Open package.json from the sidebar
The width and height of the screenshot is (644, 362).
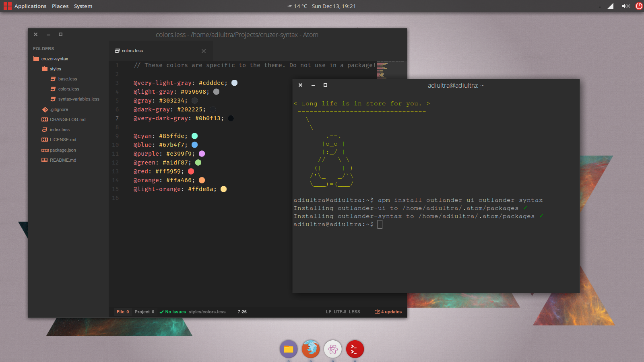pyautogui.click(x=62, y=150)
